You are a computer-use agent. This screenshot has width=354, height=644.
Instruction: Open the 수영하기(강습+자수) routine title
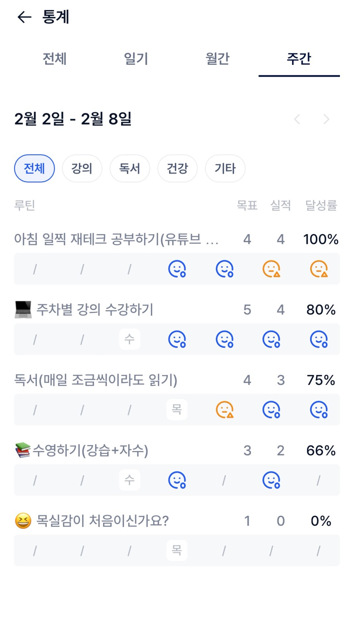pyautogui.click(x=90, y=451)
